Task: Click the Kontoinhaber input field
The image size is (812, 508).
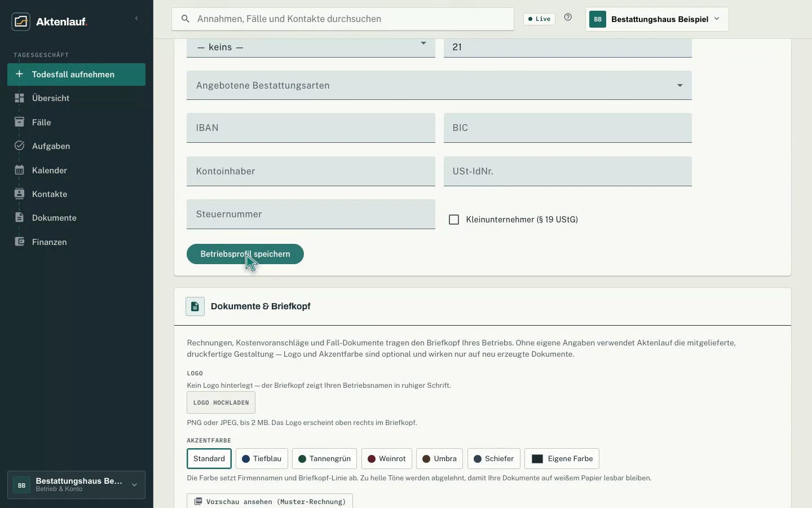Action: coord(311,171)
